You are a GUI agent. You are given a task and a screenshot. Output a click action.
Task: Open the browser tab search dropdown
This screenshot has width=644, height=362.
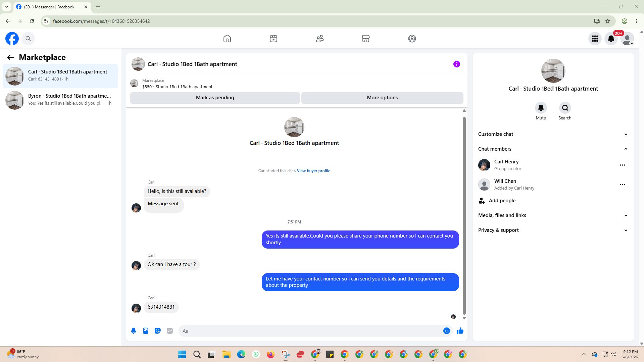[x=7, y=7]
